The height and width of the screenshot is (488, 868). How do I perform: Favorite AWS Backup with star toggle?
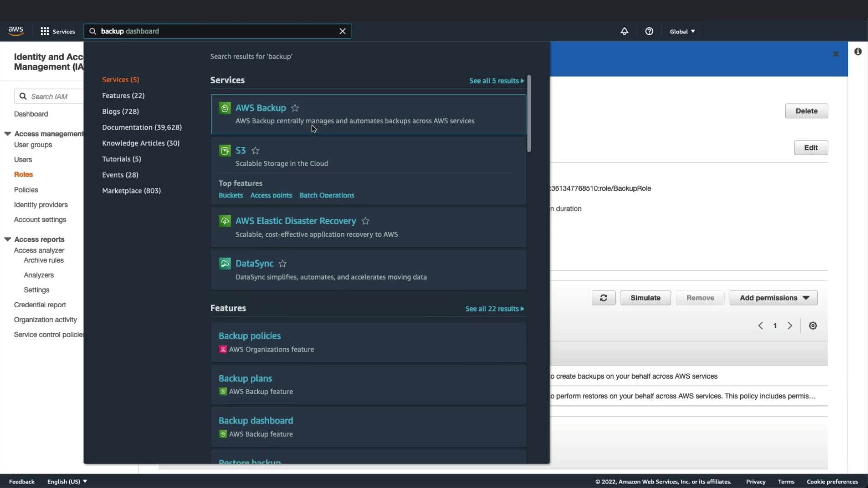pyautogui.click(x=295, y=108)
